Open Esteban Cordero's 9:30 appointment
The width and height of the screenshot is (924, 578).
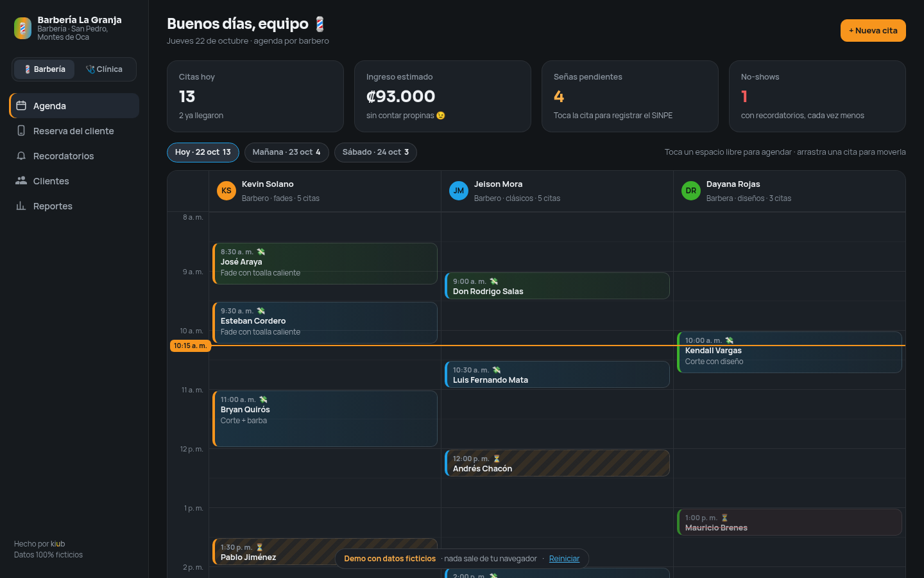click(325, 322)
